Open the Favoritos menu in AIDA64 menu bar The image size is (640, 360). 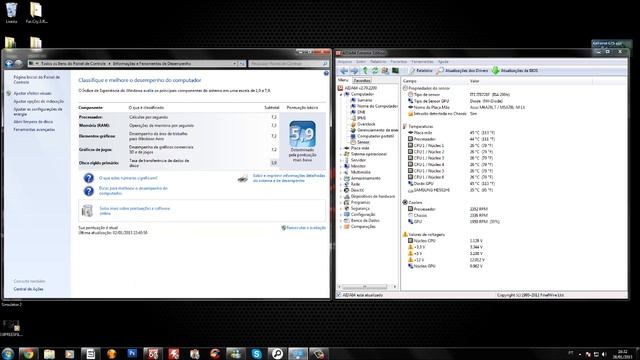point(398,62)
